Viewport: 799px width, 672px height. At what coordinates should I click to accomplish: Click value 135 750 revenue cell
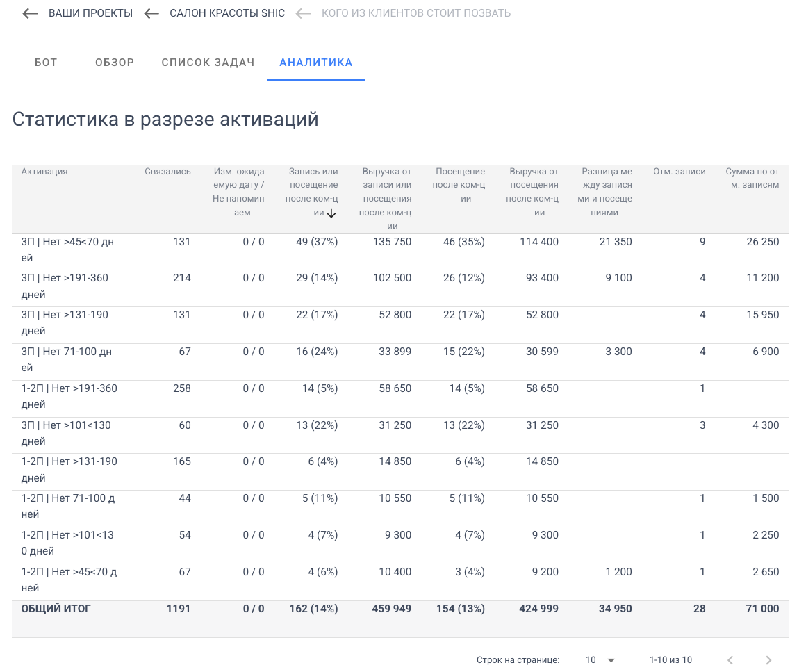pos(392,243)
